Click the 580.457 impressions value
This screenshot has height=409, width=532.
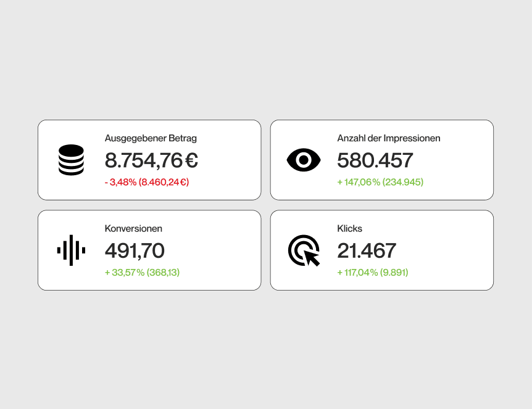[x=375, y=160]
